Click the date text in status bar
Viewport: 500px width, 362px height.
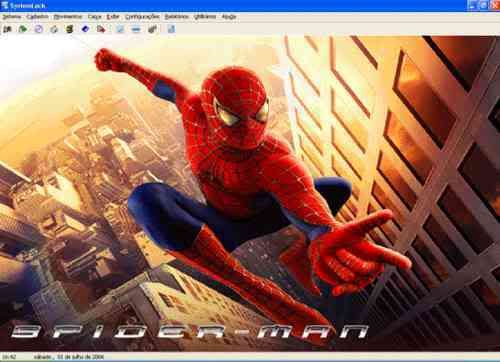(68, 357)
